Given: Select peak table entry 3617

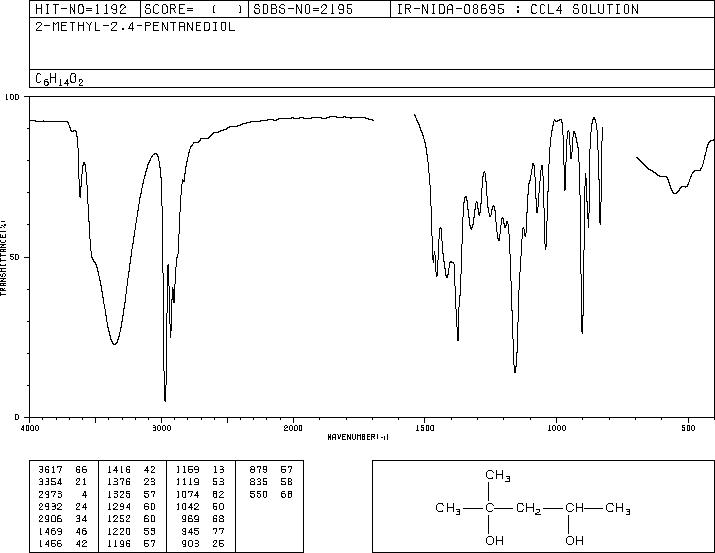Looking at the screenshot, I should pyautogui.click(x=50, y=470).
